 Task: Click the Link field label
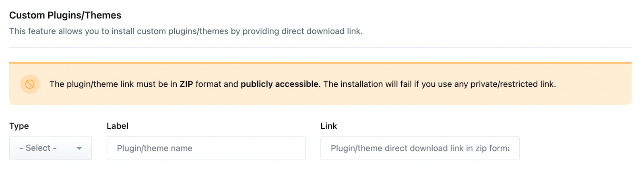328,126
